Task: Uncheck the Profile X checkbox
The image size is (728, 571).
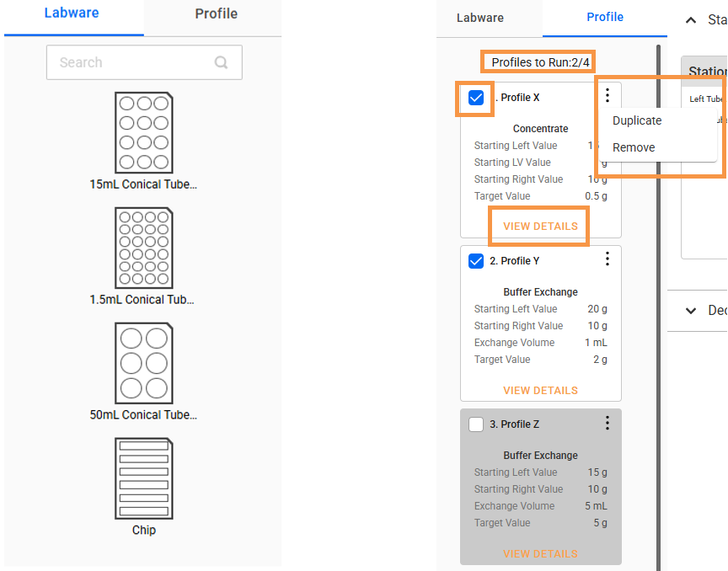Action: point(476,98)
